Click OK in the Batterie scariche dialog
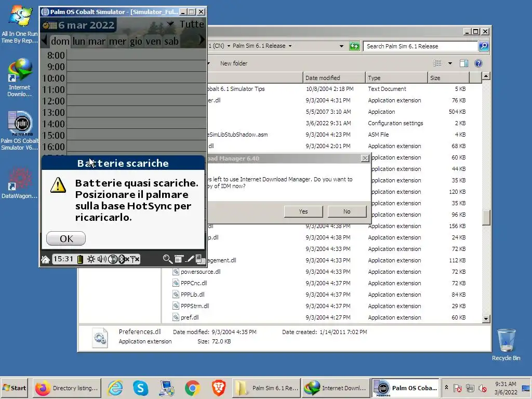The height and width of the screenshot is (399, 532). pos(66,238)
